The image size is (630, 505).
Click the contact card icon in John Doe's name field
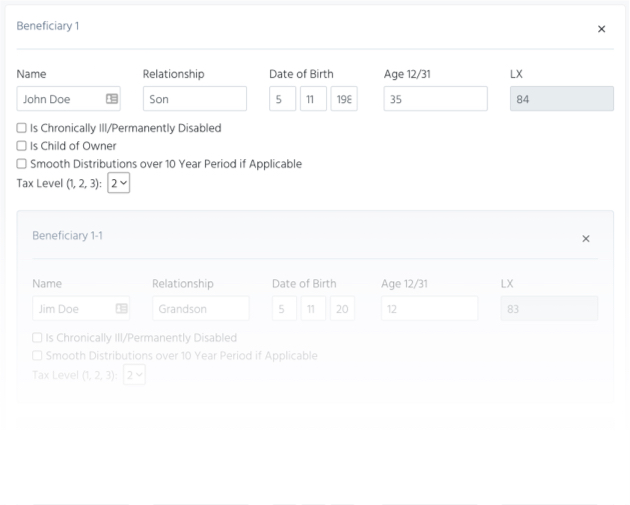[x=112, y=99]
